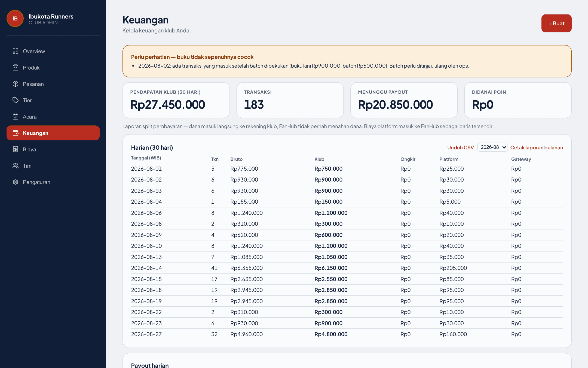This screenshot has height=368, width=588.
Task: Click Bruto Rp775.000 on 2026-08-01
Action: [244, 169]
